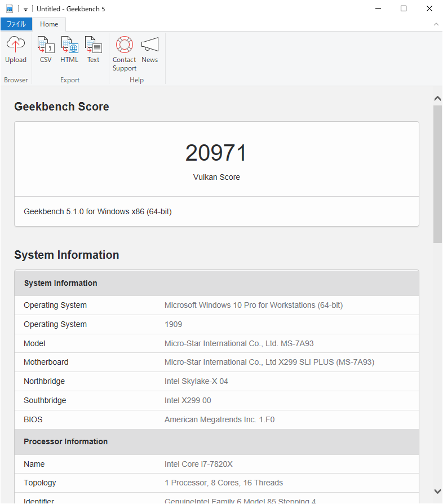443x504 pixels.
Task: Click the Geekbench Score heading
Action: pos(61,107)
